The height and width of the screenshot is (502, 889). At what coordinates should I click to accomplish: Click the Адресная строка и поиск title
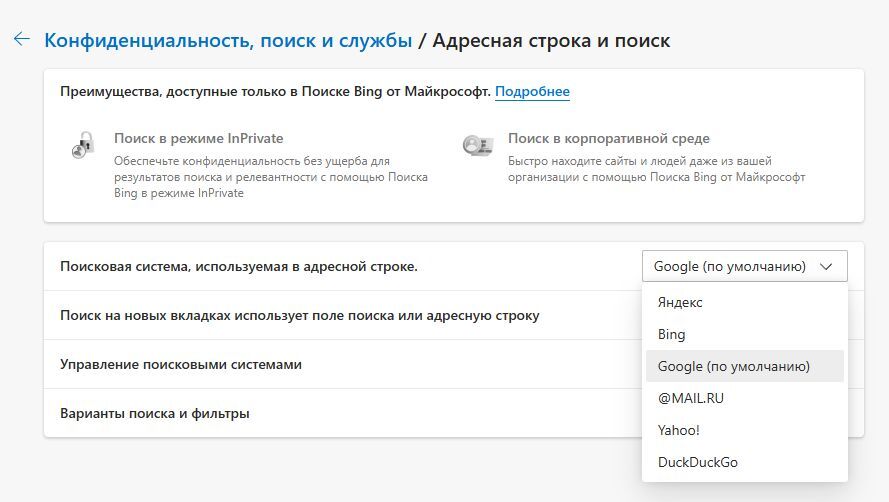tap(551, 40)
